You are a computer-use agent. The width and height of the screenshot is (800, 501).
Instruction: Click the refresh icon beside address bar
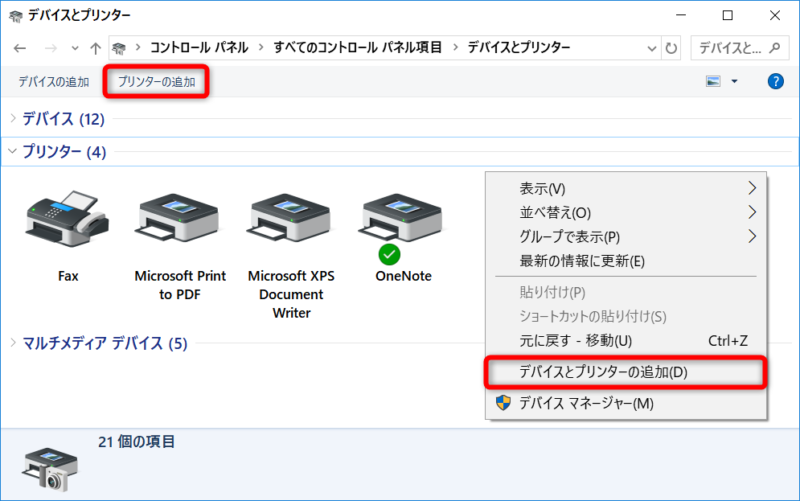(x=671, y=47)
